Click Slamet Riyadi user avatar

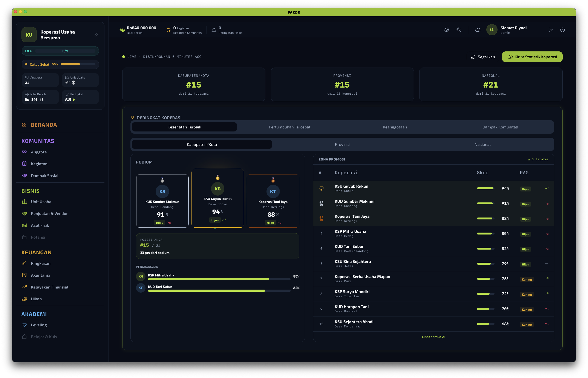click(492, 30)
